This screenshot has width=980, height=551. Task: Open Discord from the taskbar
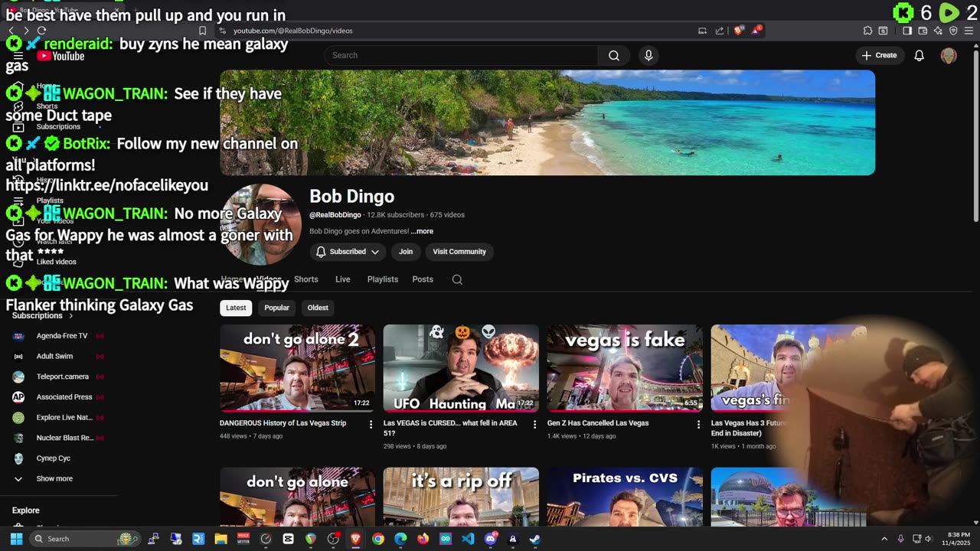pyautogui.click(x=491, y=539)
